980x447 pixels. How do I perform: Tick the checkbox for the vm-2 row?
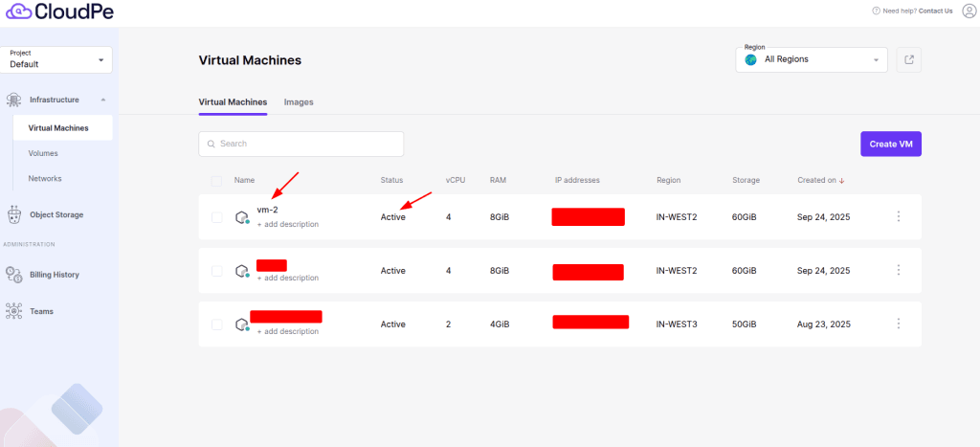pyautogui.click(x=216, y=217)
